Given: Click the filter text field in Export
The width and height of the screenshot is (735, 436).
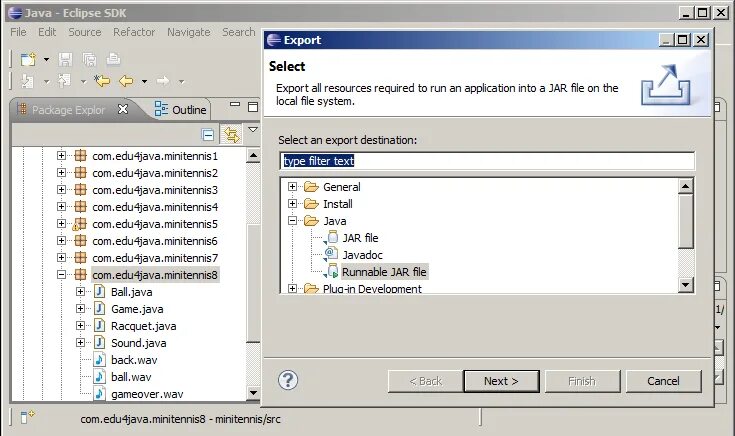Looking at the screenshot, I should 487,161.
